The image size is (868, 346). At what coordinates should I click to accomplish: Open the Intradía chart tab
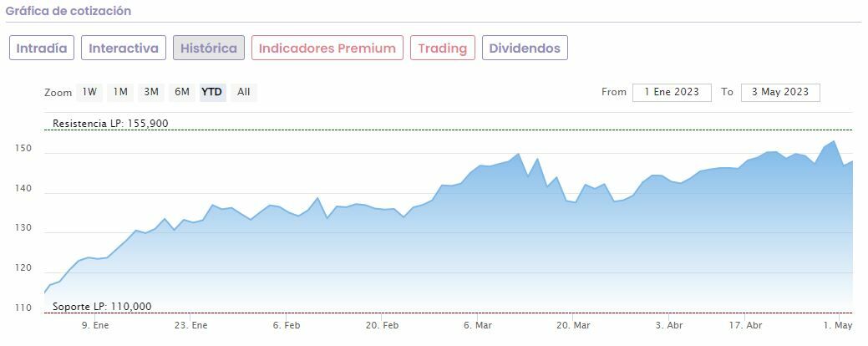pos(43,48)
